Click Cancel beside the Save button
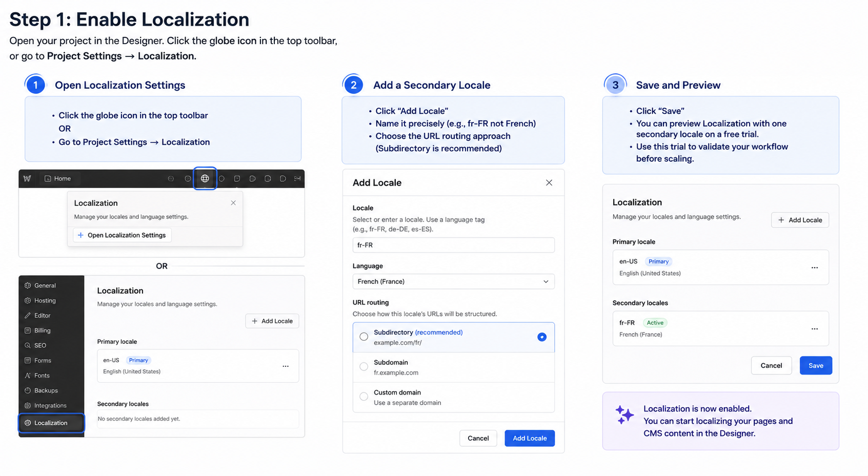 pyautogui.click(x=771, y=365)
